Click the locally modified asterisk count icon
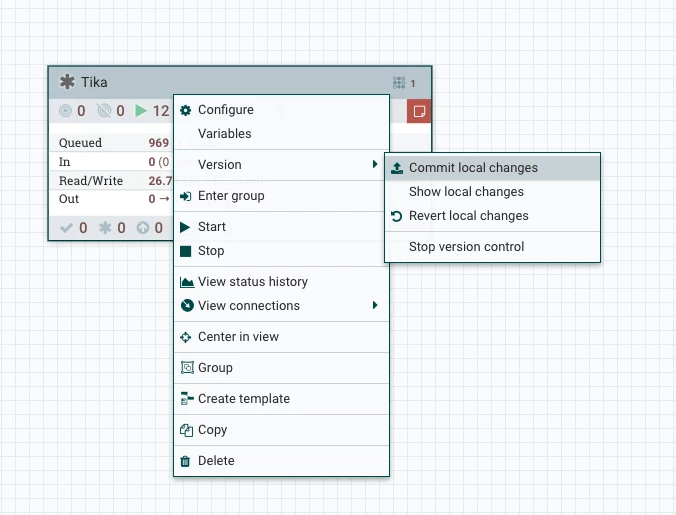The image size is (676, 515). pyautogui.click(x=105, y=228)
